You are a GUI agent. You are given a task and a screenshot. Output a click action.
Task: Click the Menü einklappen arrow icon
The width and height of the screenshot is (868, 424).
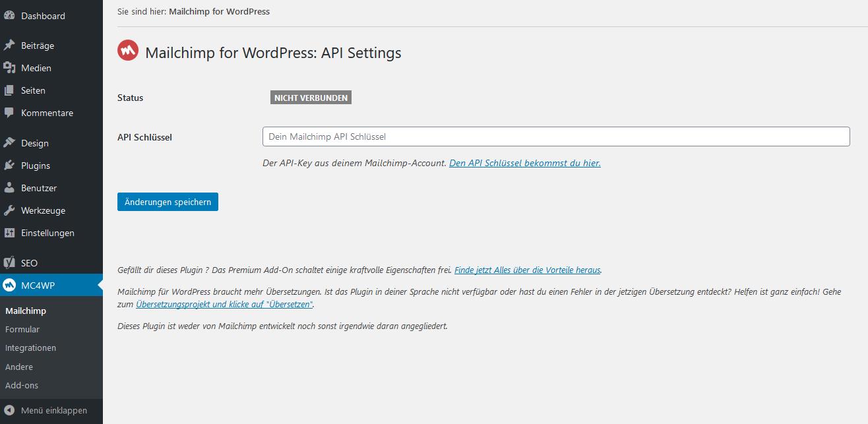pos(9,410)
